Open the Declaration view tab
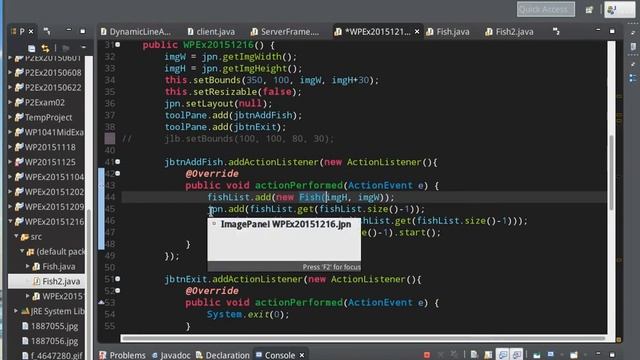This screenshot has width=640, height=360. pos(222,355)
